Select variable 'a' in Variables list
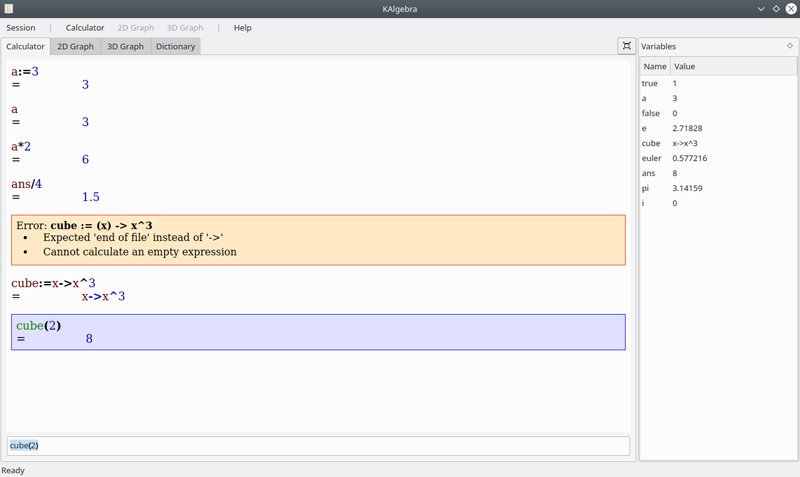This screenshot has height=477, width=800. pos(718,98)
